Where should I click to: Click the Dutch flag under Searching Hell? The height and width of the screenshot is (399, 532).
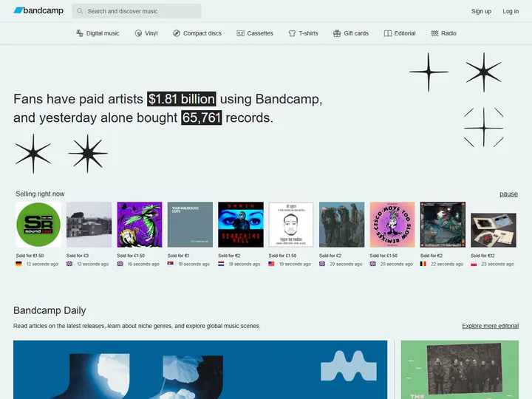[x=221, y=264]
